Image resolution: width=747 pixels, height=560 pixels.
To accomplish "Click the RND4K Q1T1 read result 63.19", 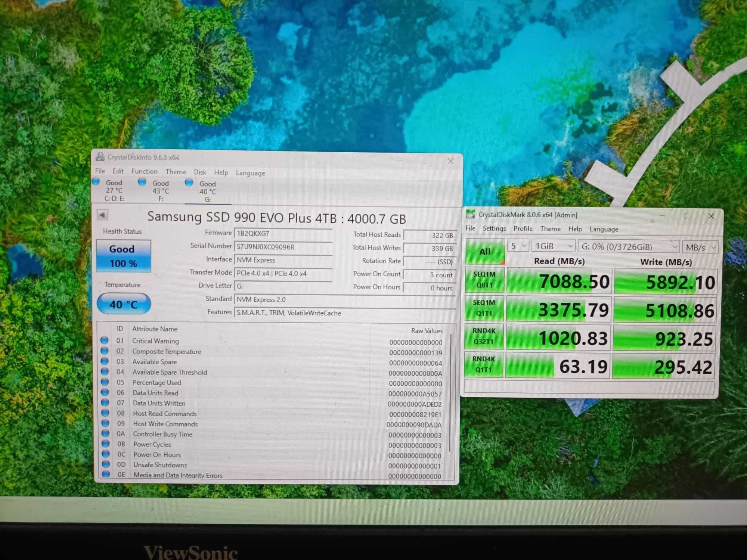I will 558,366.
